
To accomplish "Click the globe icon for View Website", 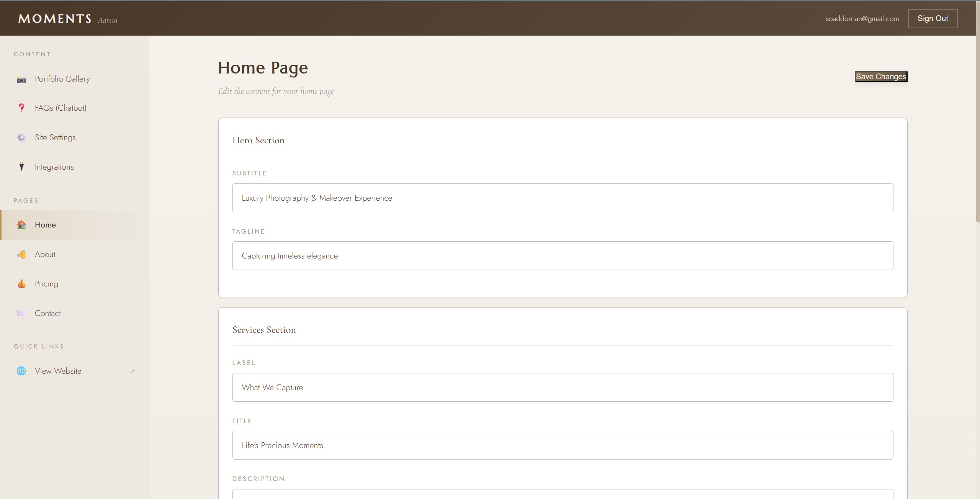I will (21, 371).
